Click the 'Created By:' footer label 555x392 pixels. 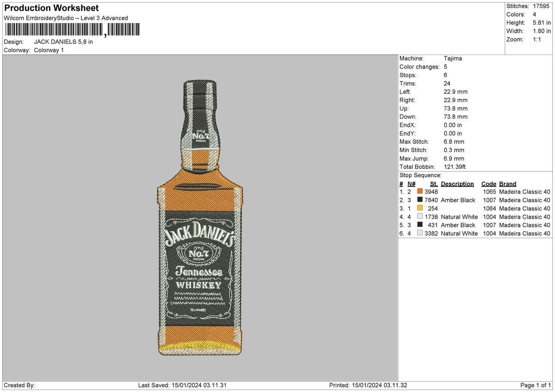point(19,385)
